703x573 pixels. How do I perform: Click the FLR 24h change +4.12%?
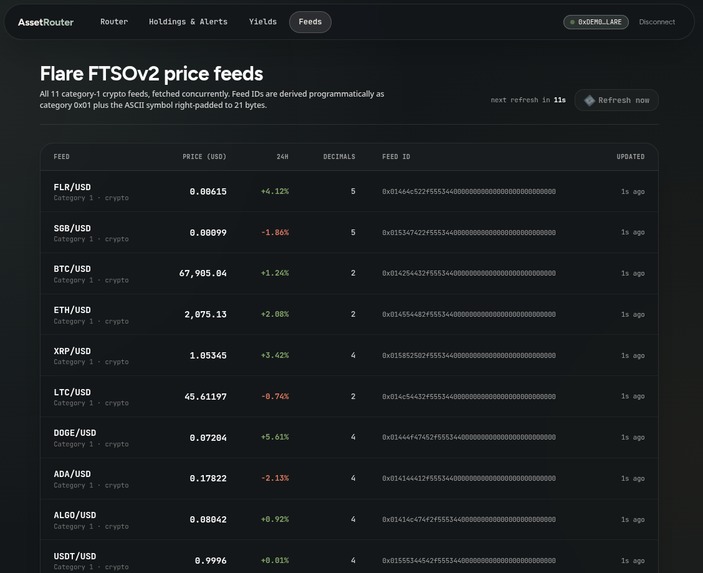click(275, 191)
